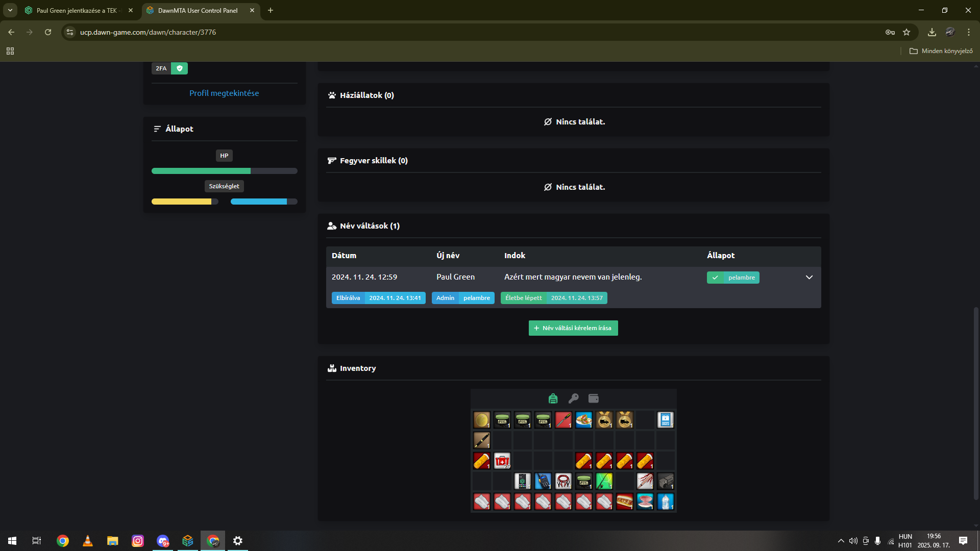Select the backpack inventory tab icon
This screenshot has height=551, width=980.
click(553, 398)
